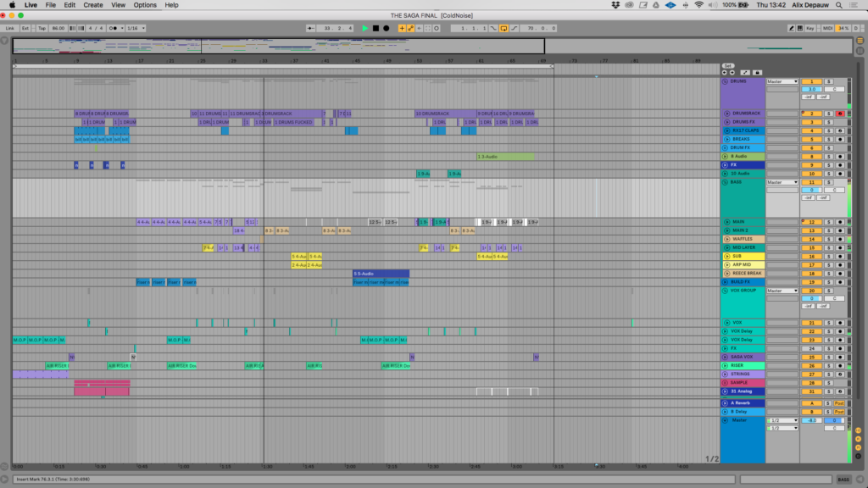The image size is (868, 488).
Task: Click the I-O section show button
Action: tap(858, 429)
